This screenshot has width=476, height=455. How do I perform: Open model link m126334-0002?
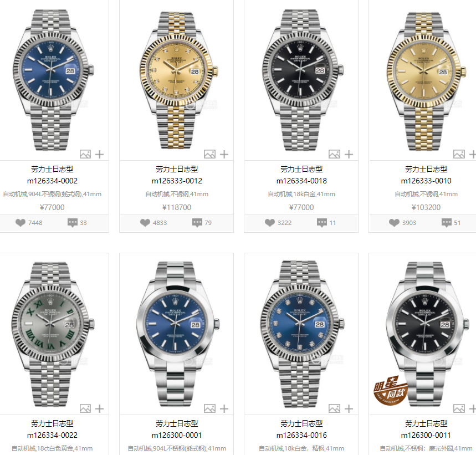pos(52,181)
